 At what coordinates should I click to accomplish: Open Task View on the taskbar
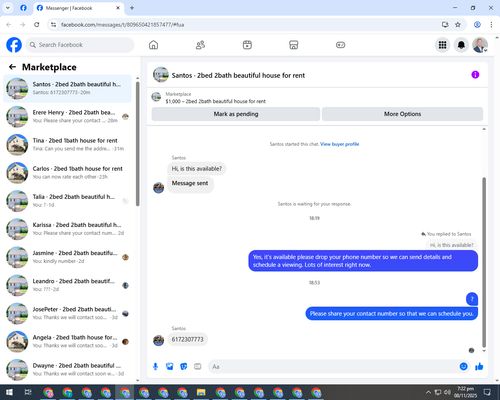[x=28, y=392]
